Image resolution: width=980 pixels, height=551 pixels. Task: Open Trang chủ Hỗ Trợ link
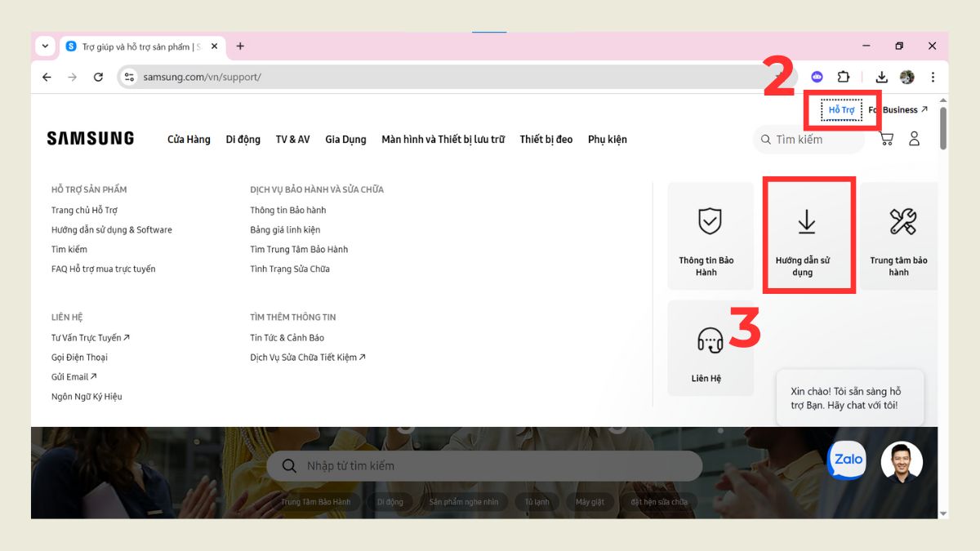click(x=85, y=211)
